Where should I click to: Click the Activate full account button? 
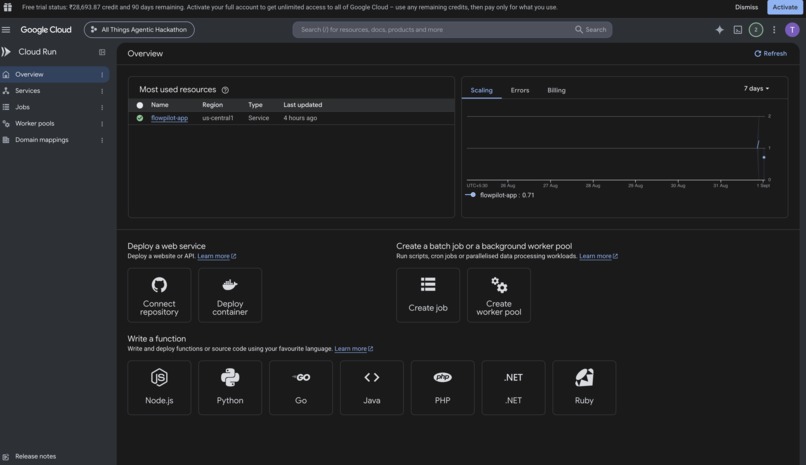point(784,7)
